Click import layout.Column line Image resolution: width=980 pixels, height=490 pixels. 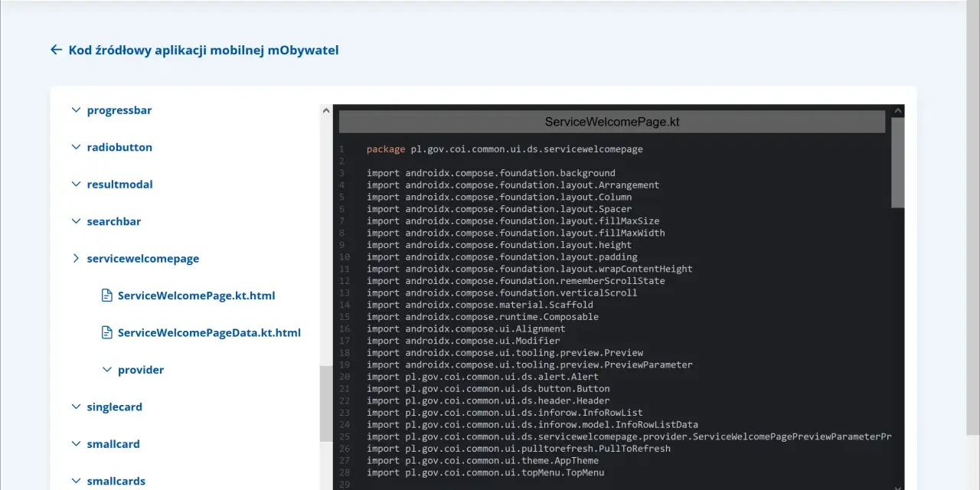pos(499,197)
